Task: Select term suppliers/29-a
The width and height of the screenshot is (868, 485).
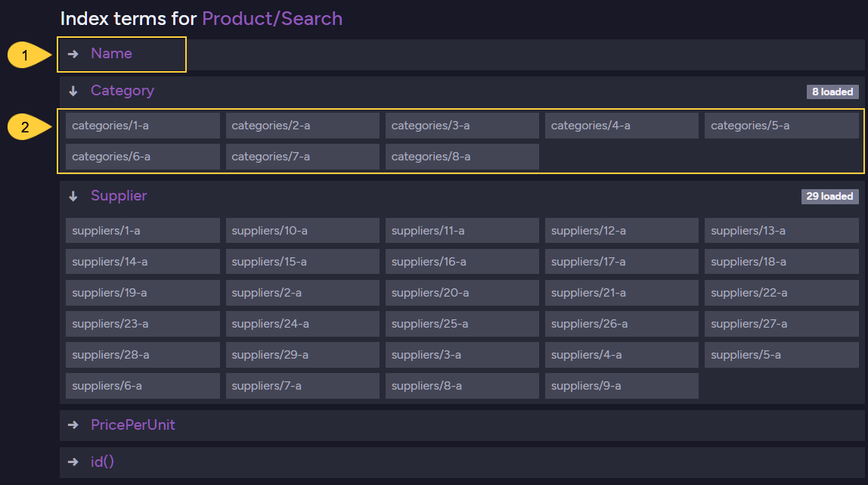Action: [302, 355]
